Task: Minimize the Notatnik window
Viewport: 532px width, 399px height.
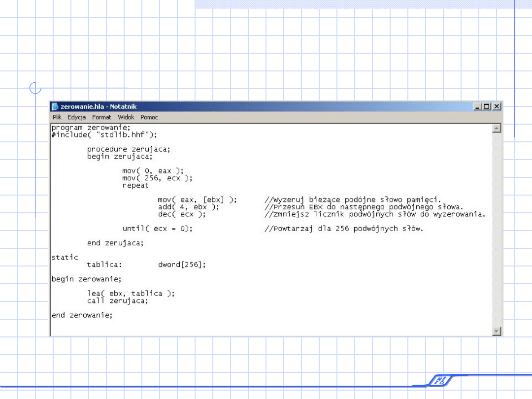Action: (x=478, y=106)
